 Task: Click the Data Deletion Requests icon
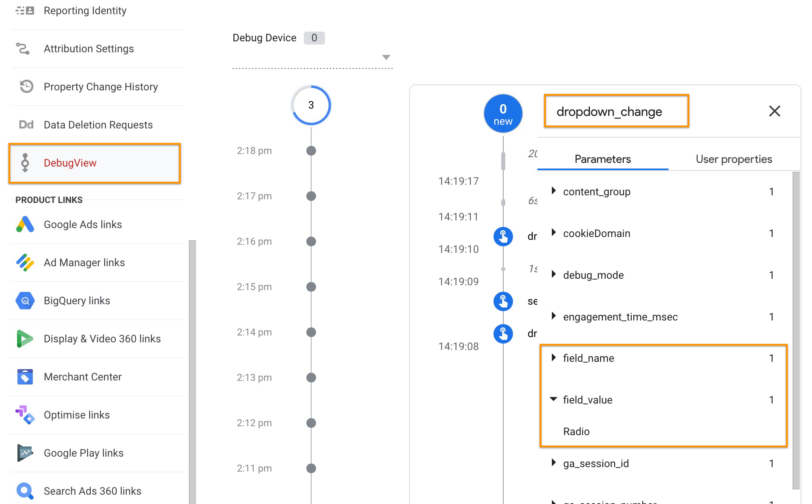[25, 125]
